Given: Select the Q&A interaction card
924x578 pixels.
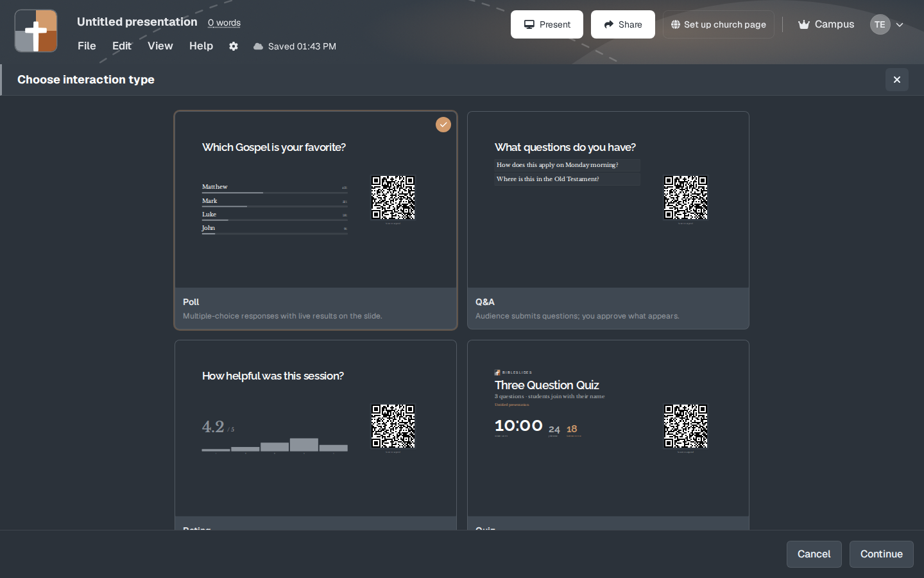Looking at the screenshot, I should [x=608, y=220].
